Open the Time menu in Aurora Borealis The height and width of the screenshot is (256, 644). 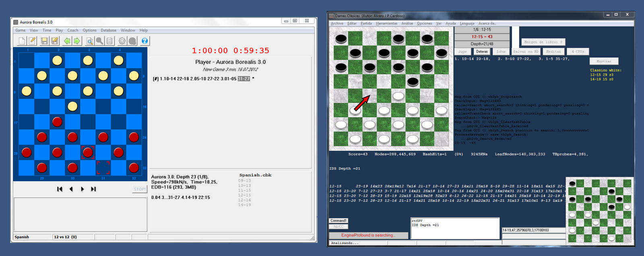[x=47, y=30]
